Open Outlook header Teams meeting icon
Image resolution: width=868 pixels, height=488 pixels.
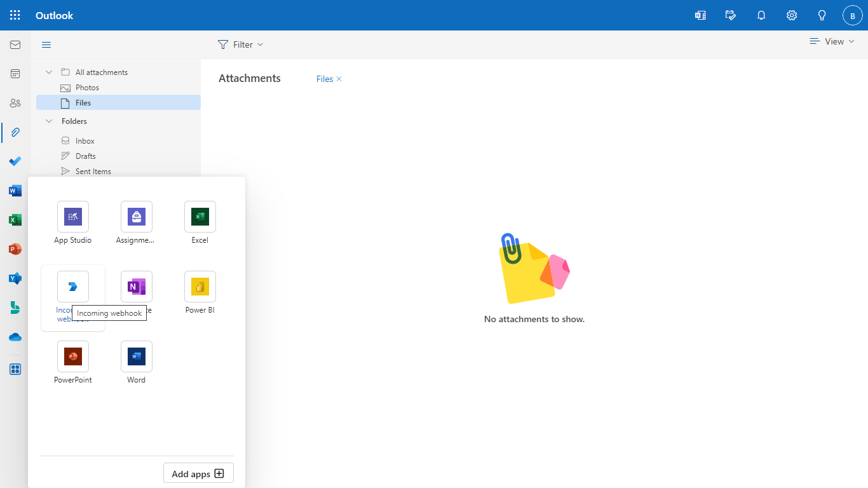700,15
